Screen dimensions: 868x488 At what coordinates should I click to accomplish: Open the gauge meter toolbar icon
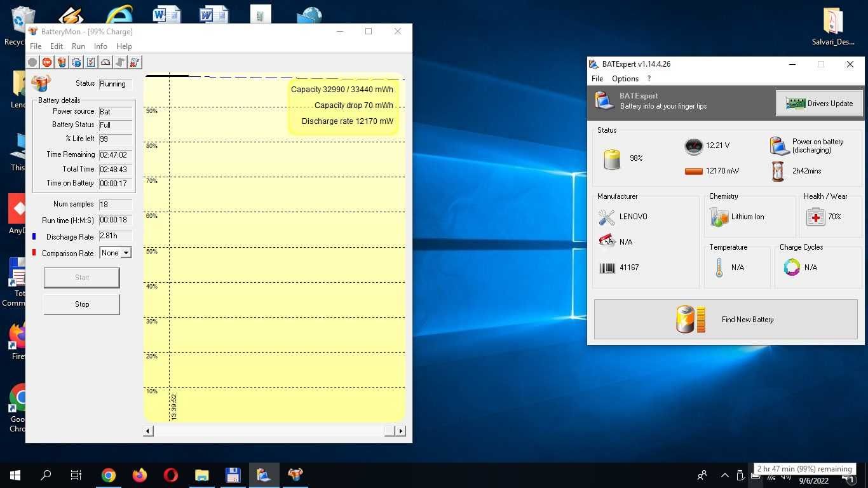pos(105,62)
